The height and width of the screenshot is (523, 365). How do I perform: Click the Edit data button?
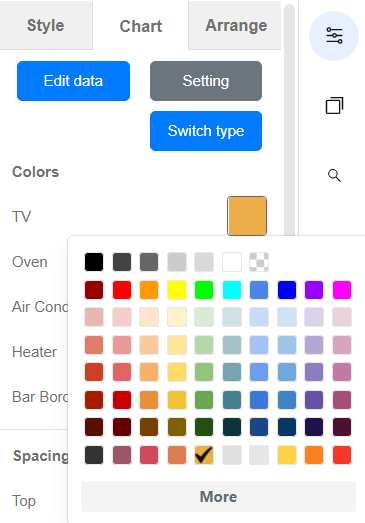[x=73, y=81]
